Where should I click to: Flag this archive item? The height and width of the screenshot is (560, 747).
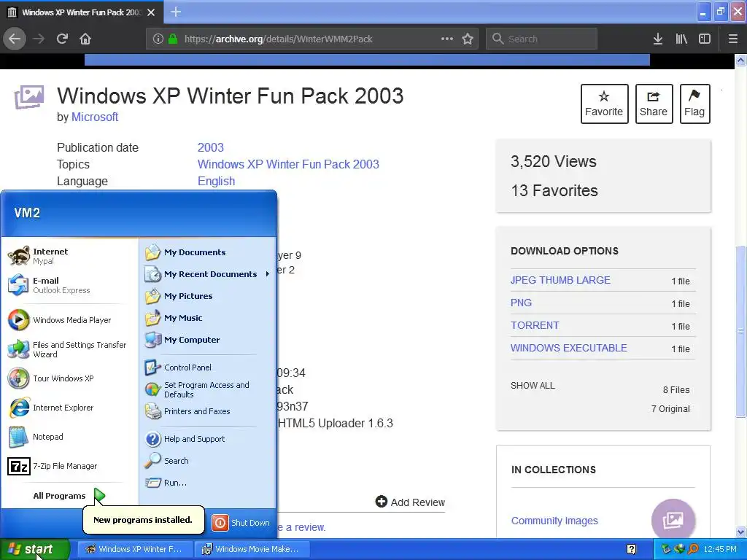point(694,104)
